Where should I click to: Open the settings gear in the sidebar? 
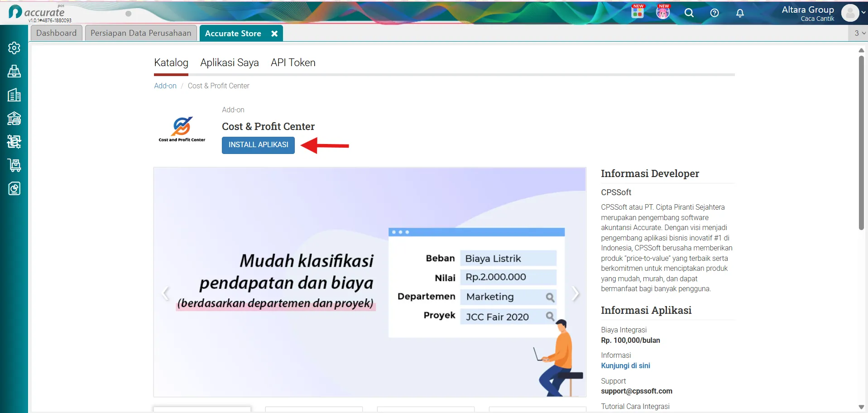pyautogui.click(x=14, y=48)
